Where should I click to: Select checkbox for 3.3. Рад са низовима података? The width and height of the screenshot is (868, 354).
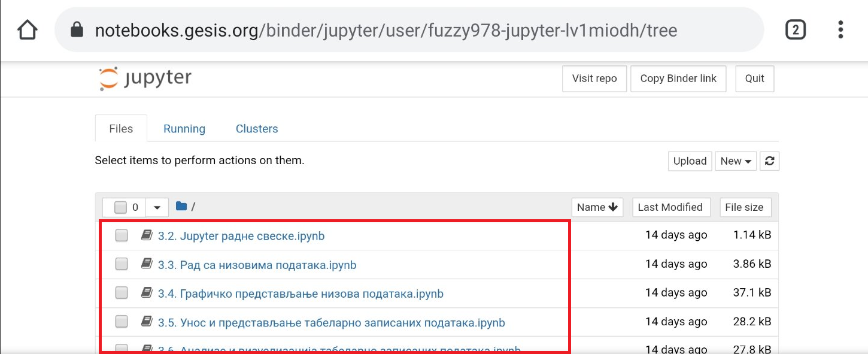(122, 264)
